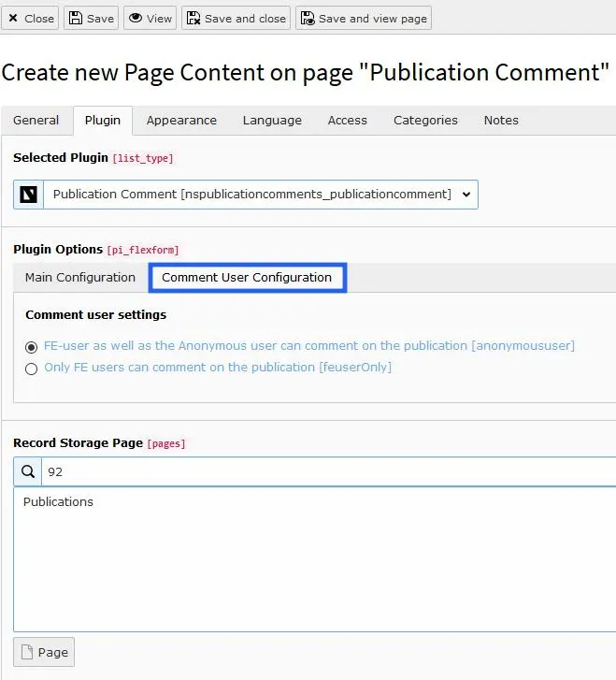
Task: Click the Close label in the toolbar
Action: 39,19
